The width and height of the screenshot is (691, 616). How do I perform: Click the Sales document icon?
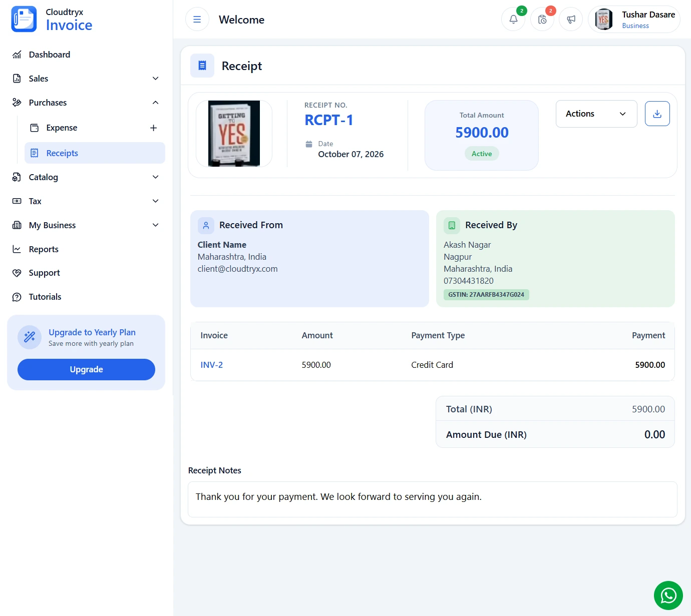17,79
